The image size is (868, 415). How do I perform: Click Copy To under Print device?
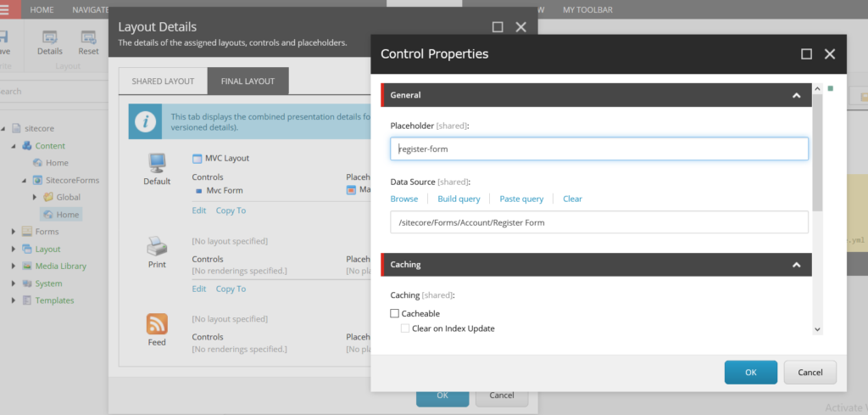point(231,289)
